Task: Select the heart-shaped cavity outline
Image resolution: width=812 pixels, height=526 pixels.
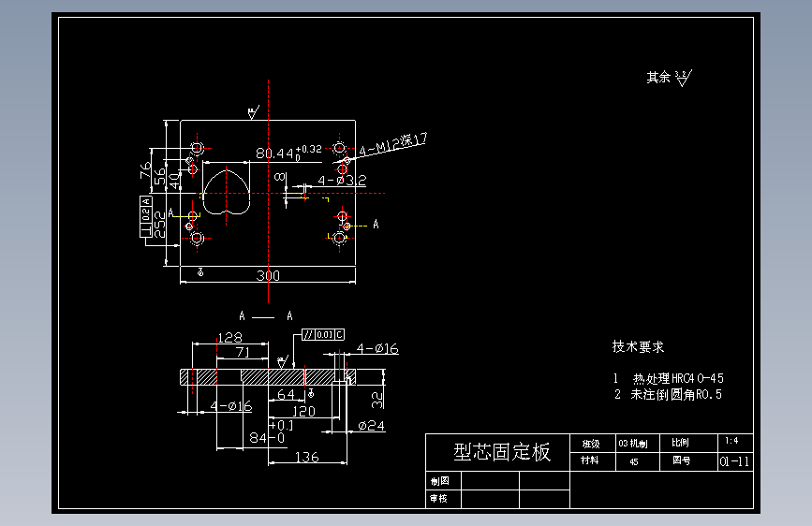Action: point(227,191)
